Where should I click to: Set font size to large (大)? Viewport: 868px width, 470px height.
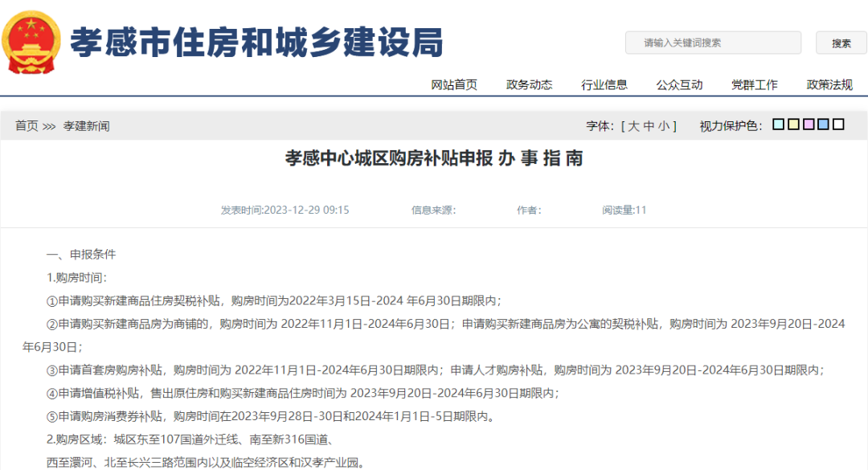pyautogui.click(x=634, y=126)
